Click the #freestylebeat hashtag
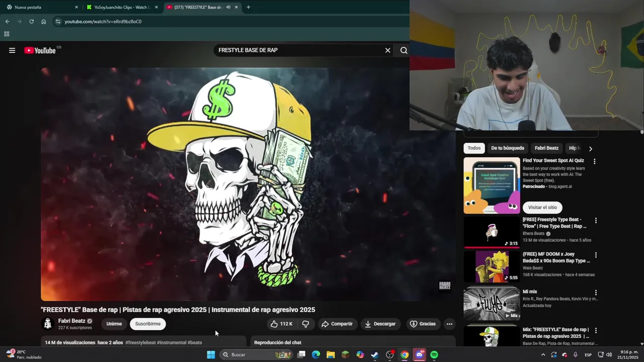Screen dimensions: 644x362 pos(140,342)
